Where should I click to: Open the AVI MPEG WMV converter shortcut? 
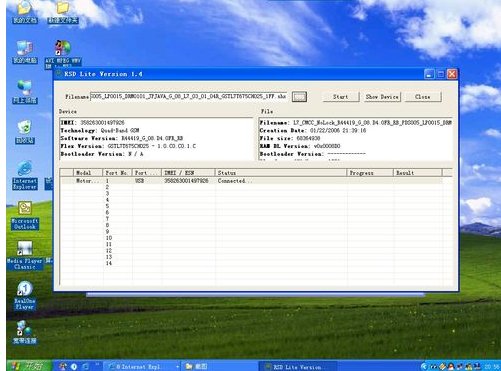point(63,54)
